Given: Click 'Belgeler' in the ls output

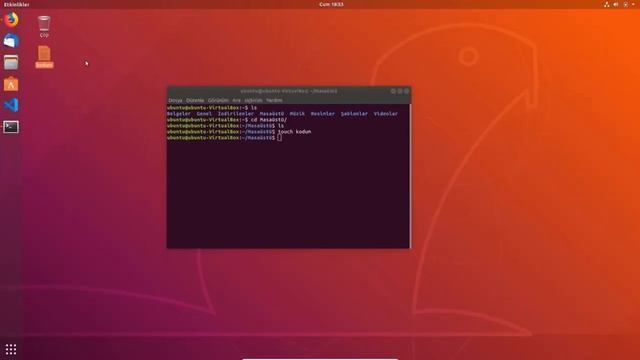Looking at the screenshot, I should click(179, 114).
